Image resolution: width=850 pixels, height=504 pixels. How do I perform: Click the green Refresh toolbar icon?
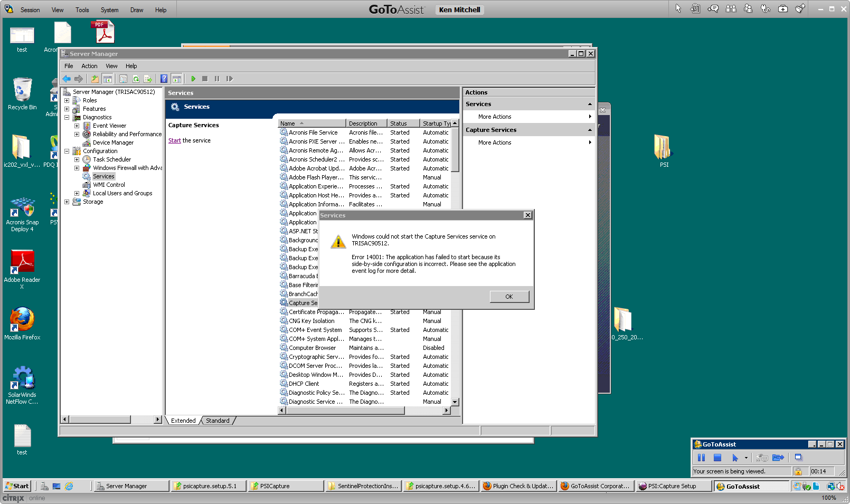pyautogui.click(x=136, y=79)
